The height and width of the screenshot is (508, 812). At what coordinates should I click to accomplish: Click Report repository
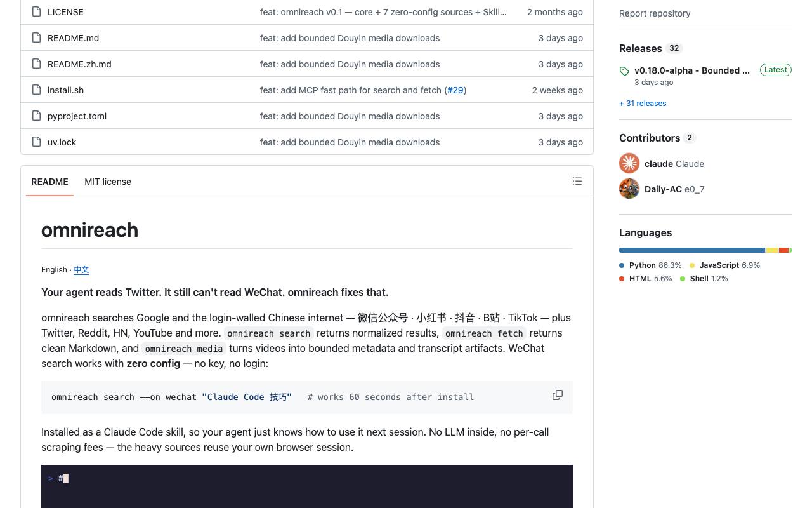point(655,13)
